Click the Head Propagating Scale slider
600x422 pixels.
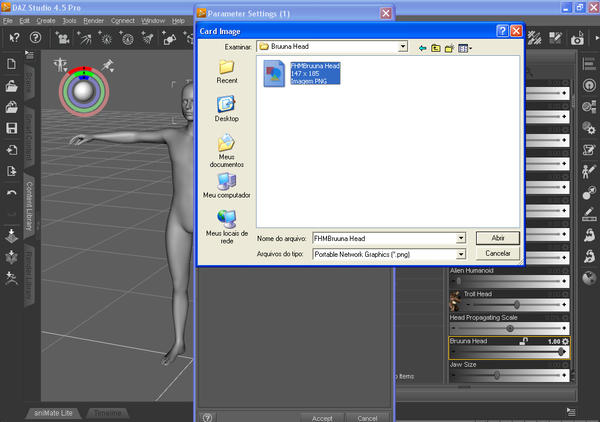pos(509,328)
